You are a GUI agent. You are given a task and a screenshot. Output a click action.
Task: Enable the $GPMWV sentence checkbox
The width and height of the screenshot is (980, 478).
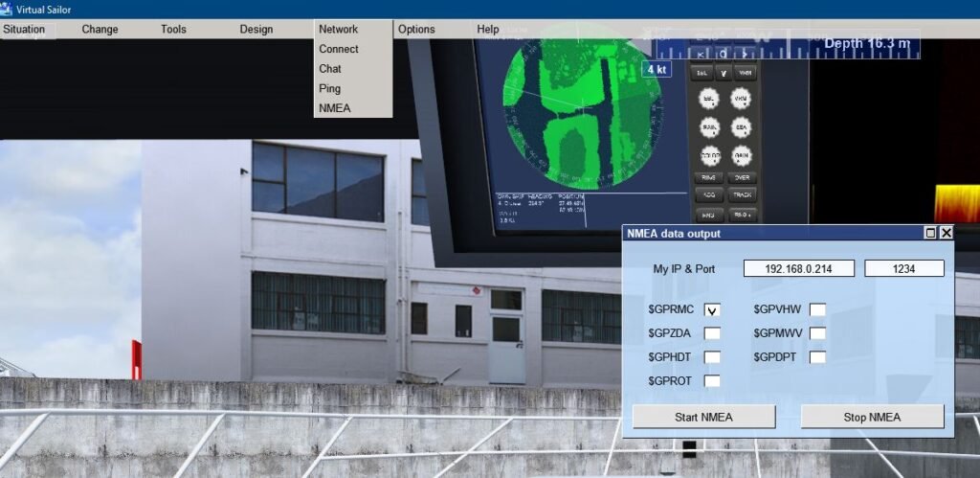(x=817, y=333)
